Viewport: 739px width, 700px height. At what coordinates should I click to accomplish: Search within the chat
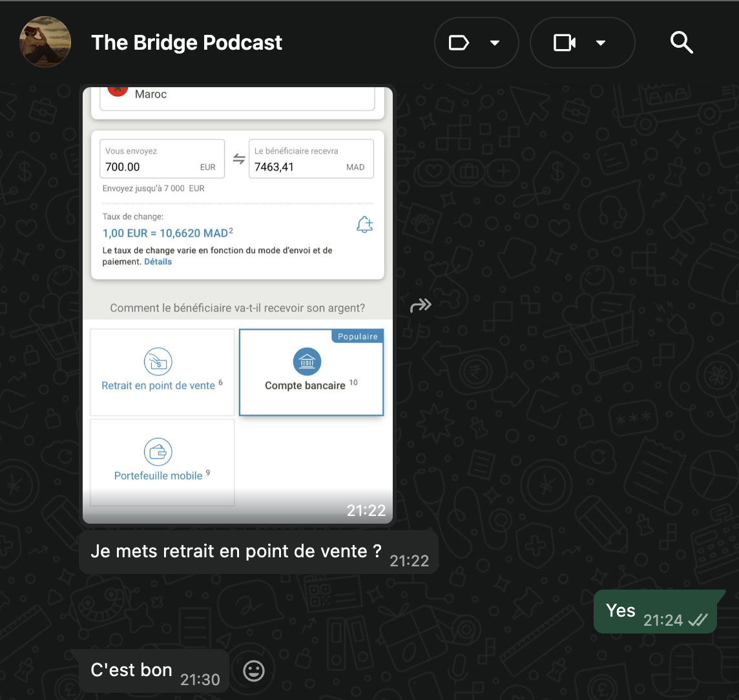[x=681, y=43]
